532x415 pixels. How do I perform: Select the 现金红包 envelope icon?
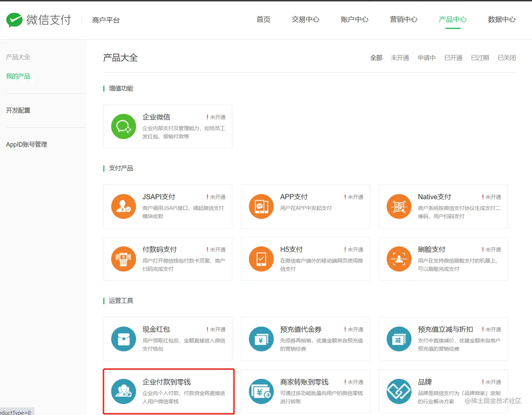coord(123,339)
